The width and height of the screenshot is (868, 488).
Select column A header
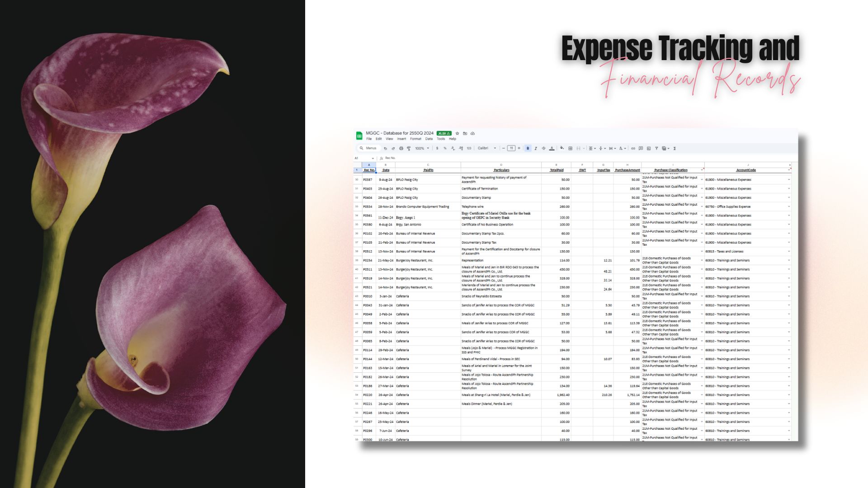tap(369, 165)
